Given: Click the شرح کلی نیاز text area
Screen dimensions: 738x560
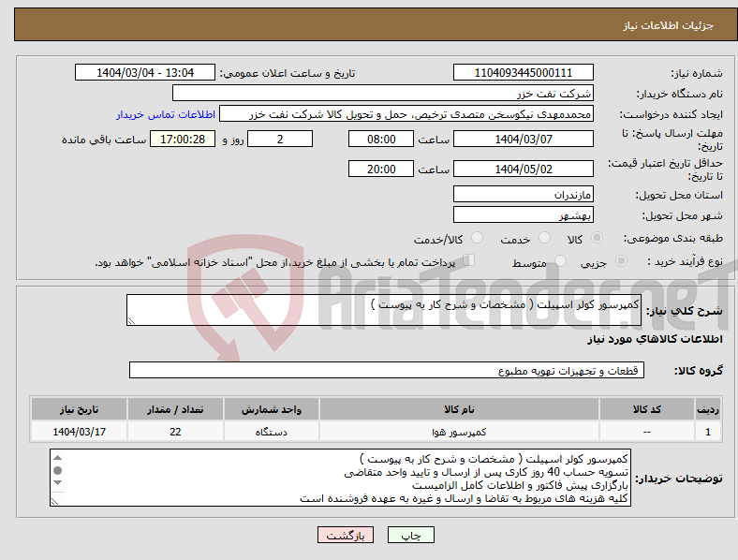Looking at the screenshot, I should [384, 310].
